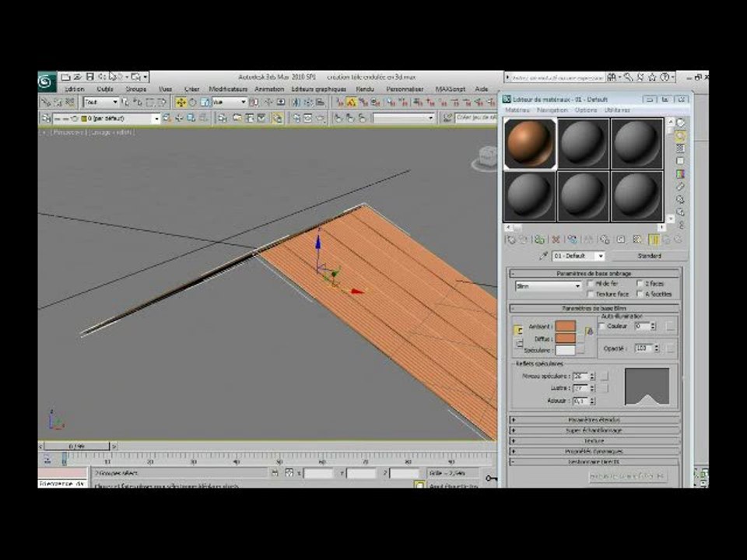Open the Modificateurs menu
Viewport: 747px width, 560px height.
228,89
